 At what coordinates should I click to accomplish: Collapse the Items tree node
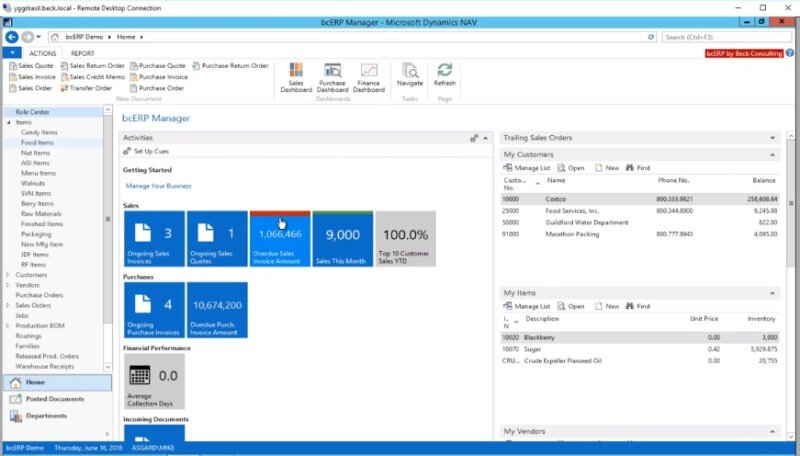8,122
